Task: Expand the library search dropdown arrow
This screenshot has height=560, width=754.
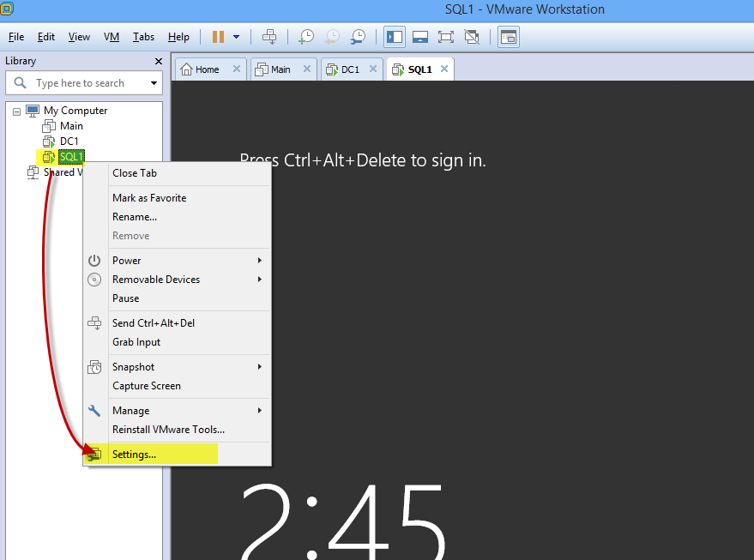Action: point(154,83)
